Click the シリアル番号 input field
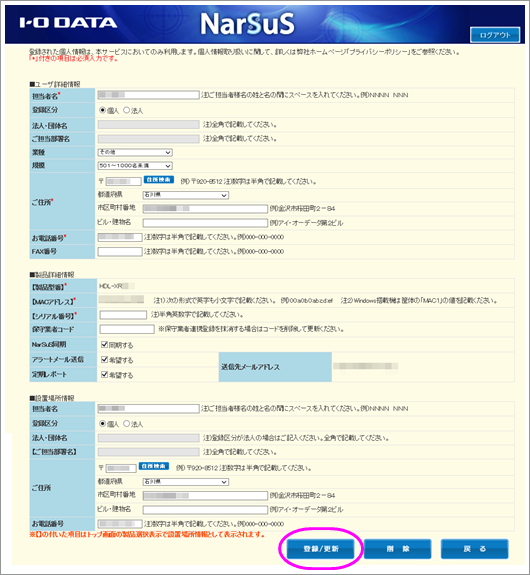This screenshot has height=575, width=530. point(123,315)
